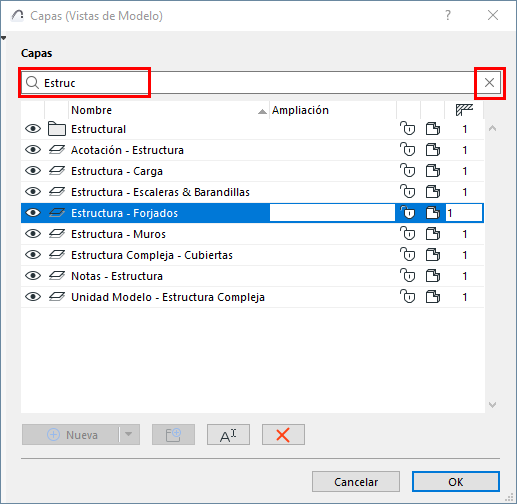Select the Acotación - Estructura row
The image size is (517, 504).
pos(252,150)
